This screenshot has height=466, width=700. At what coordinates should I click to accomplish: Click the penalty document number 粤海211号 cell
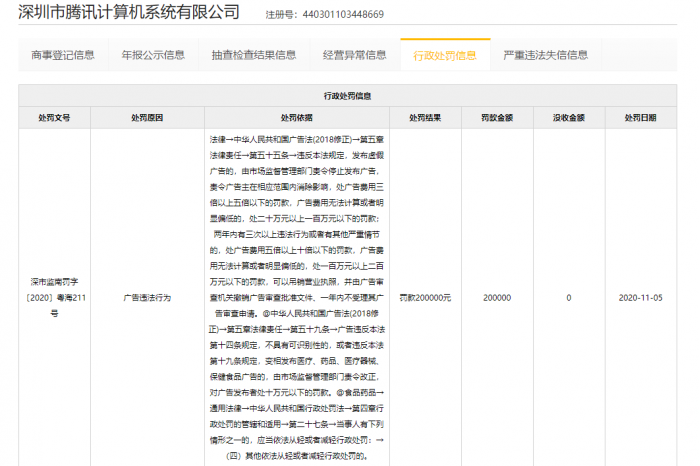click(x=54, y=297)
